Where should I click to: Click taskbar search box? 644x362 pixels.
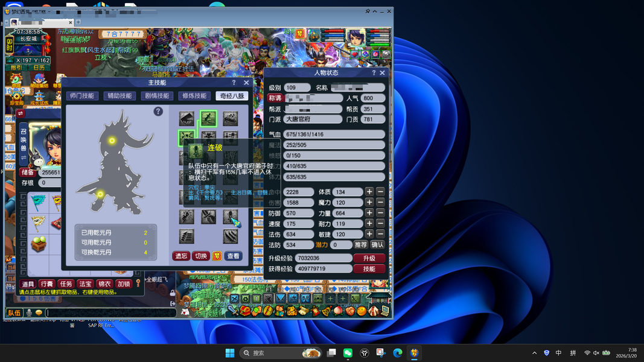coord(281,353)
